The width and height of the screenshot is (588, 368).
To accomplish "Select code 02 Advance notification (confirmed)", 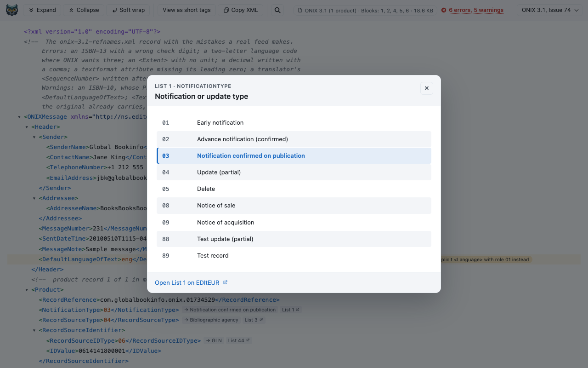I will pos(294,139).
